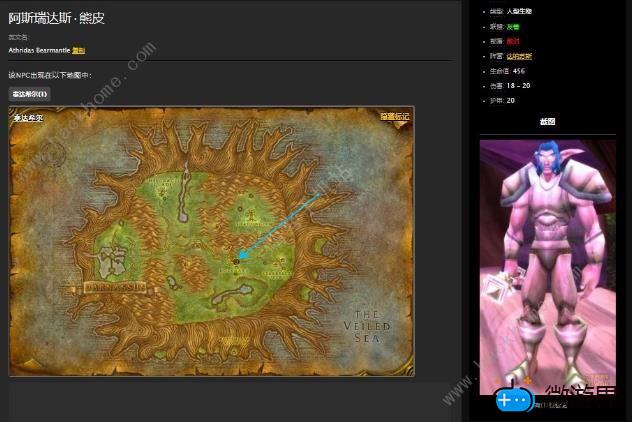Click the green 友善 faction status
This screenshot has height=422, width=632.
tap(513, 27)
